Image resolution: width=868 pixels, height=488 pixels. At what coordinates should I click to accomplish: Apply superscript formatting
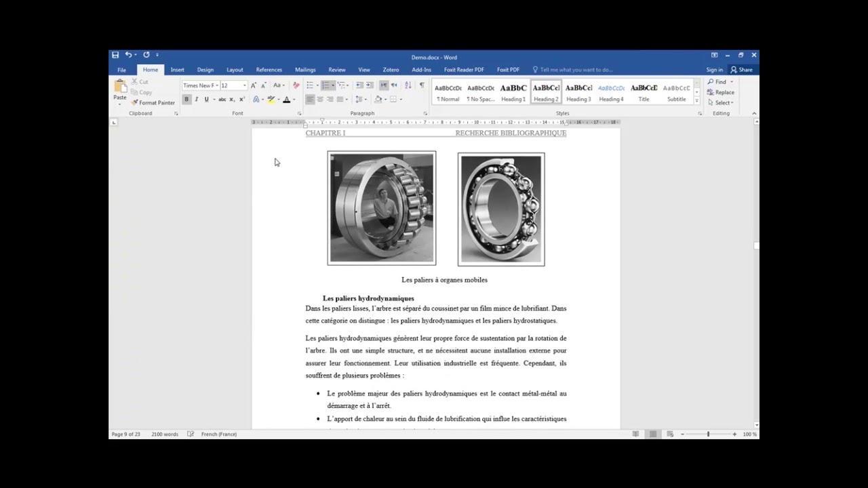[241, 100]
